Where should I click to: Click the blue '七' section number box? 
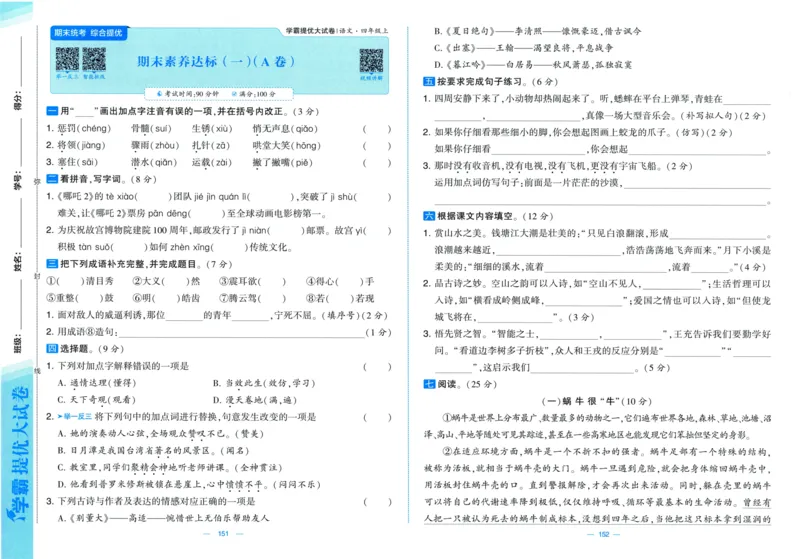click(429, 384)
